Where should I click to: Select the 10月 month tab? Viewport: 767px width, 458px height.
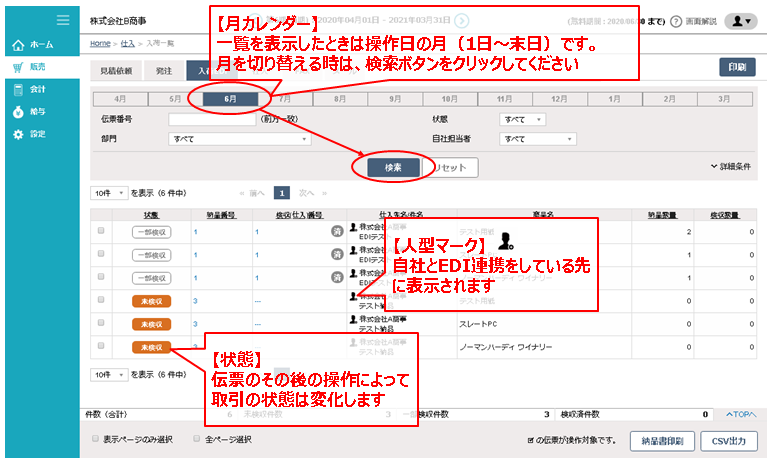[449, 99]
